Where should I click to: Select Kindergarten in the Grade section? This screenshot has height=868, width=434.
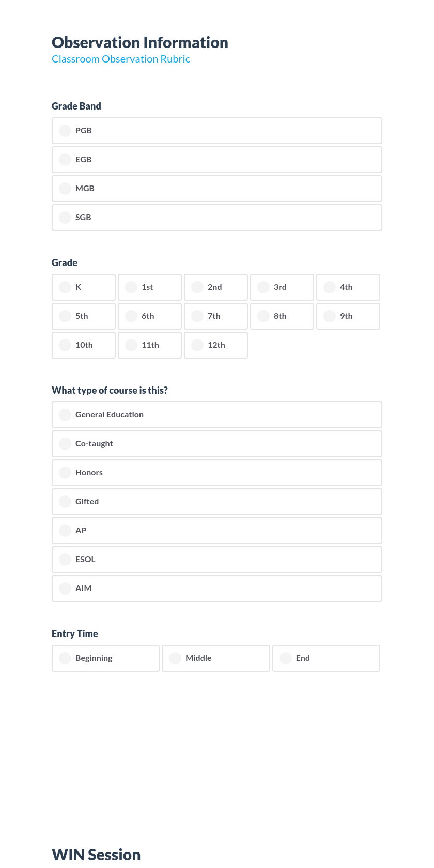pyautogui.click(x=83, y=287)
